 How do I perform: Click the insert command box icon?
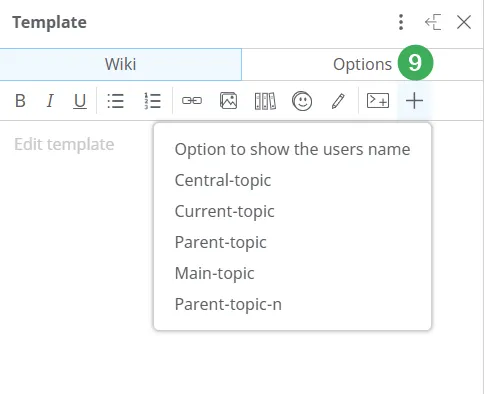[378, 100]
